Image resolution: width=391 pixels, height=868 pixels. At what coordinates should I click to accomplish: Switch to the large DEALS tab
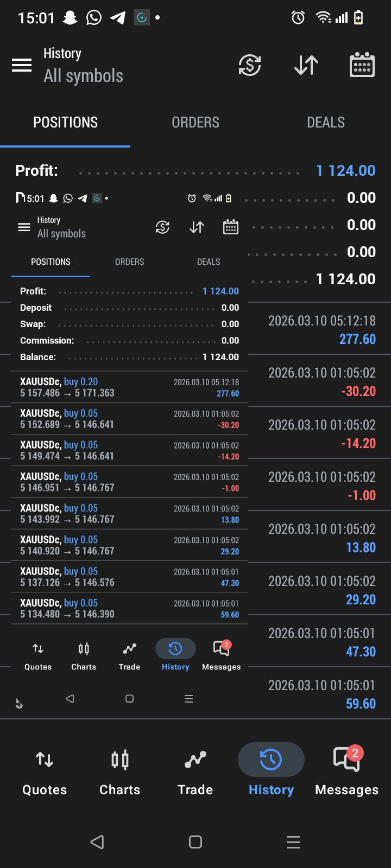pyautogui.click(x=326, y=123)
